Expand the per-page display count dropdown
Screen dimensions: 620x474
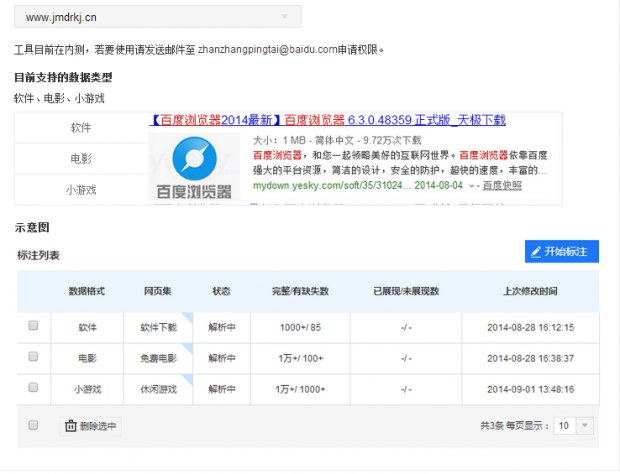point(576,426)
